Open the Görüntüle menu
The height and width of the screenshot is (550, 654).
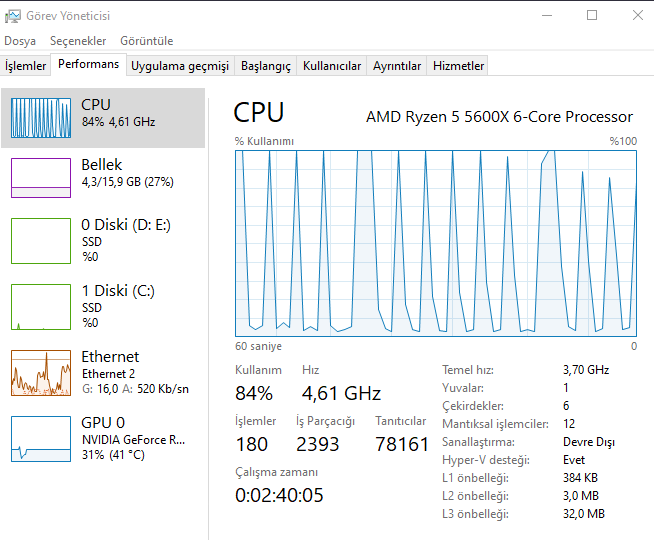pos(146,41)
